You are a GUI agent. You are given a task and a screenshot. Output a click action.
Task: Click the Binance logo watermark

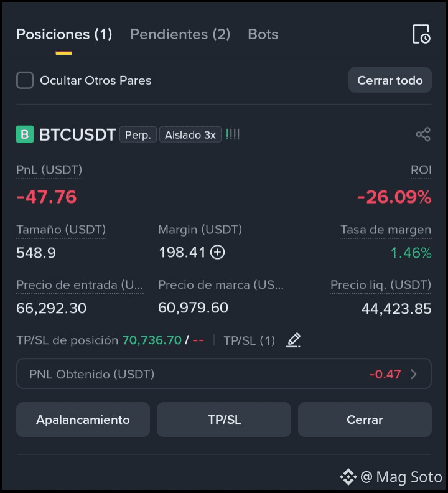click(x=348, y=477)
